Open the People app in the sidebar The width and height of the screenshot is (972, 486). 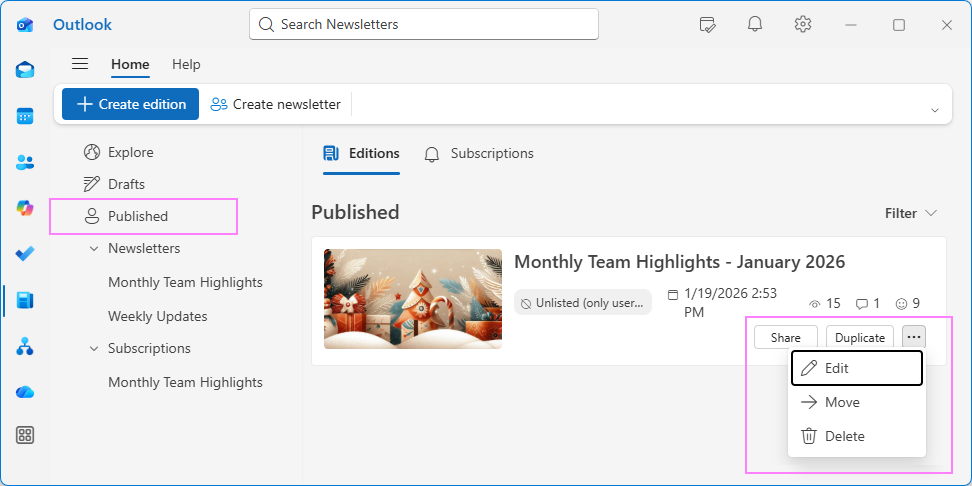click(25, 162)
